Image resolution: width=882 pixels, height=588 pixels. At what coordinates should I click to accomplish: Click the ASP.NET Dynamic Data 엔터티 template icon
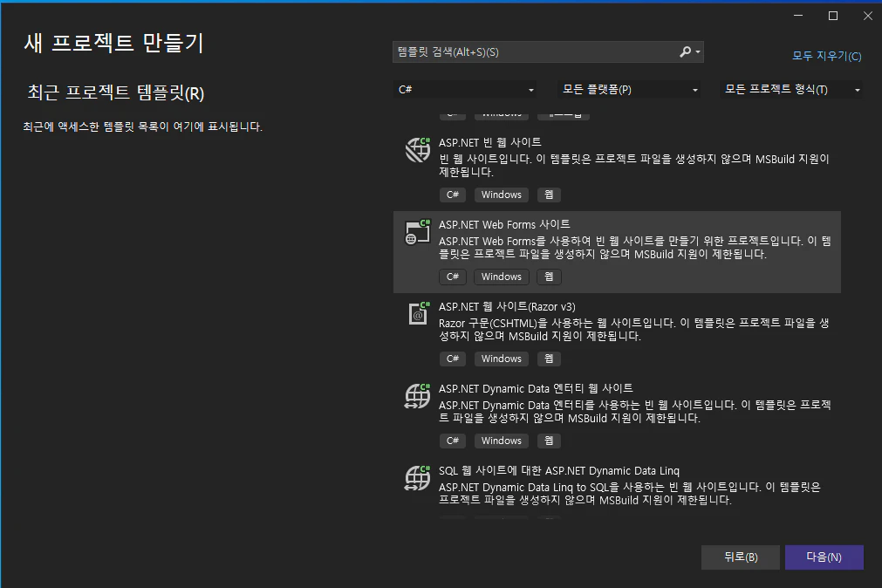[417, 396]
